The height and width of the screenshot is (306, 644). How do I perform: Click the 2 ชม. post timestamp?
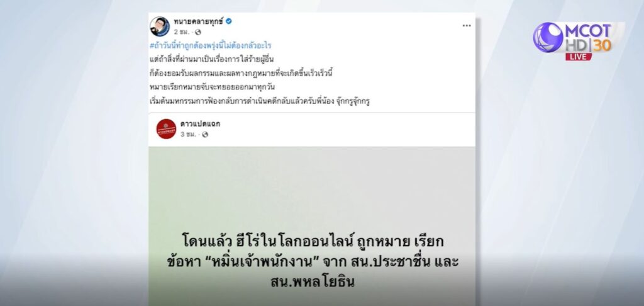[x=182, y=32]
